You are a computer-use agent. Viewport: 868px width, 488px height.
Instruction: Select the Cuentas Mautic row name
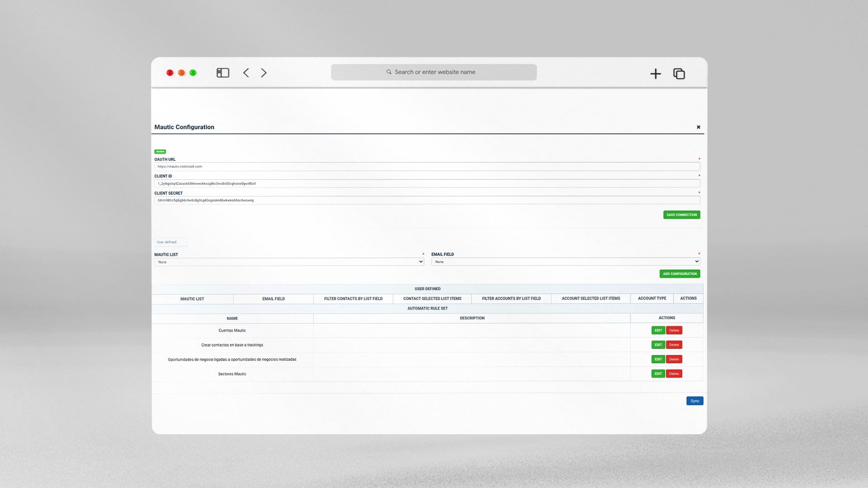[232, 330]
